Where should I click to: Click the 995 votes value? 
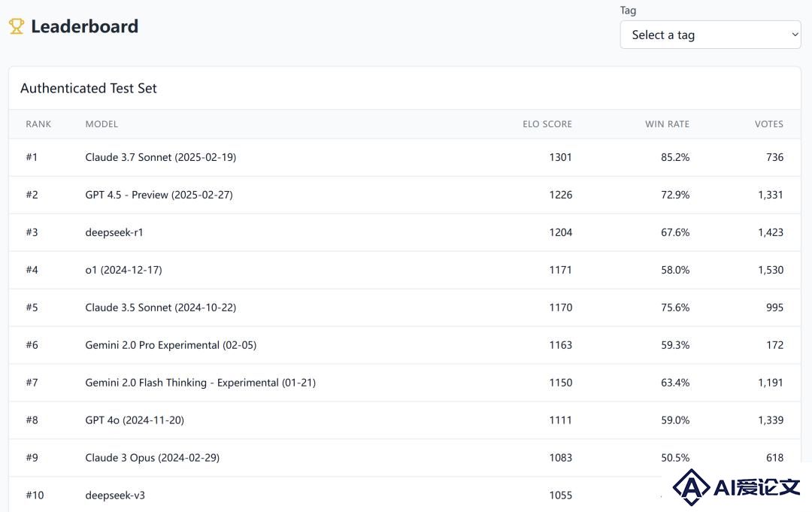click(x=774, y=308)
